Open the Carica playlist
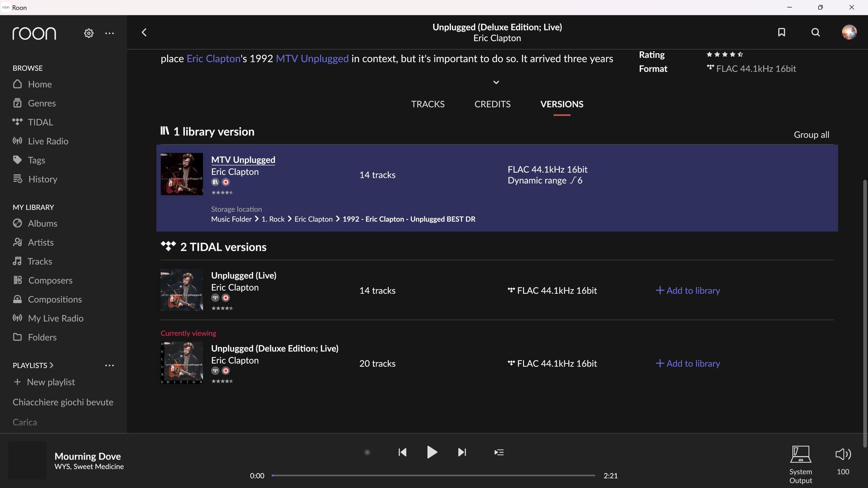This screenshot has width=868, height=488. tap(25, 422)
